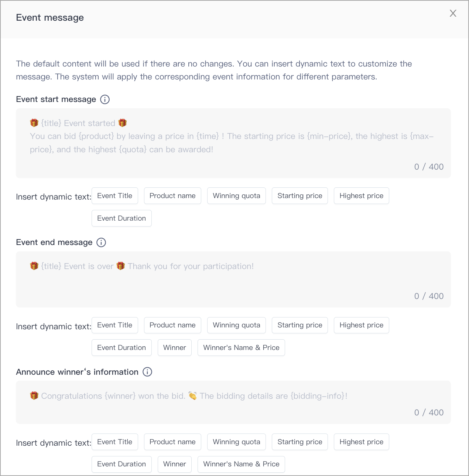
Task: Insert Starting price into winner announcement
Action: click(x=300, y=442)
